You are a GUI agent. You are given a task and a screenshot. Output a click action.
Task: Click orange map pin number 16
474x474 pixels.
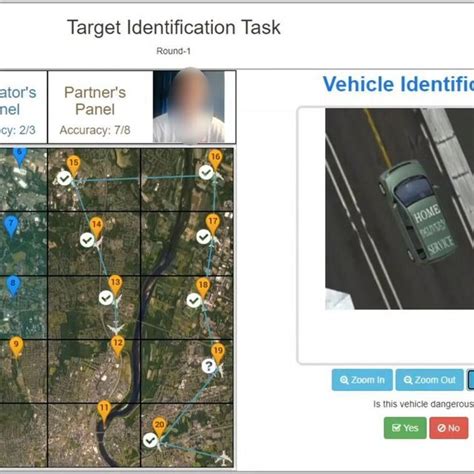point(215,159)
